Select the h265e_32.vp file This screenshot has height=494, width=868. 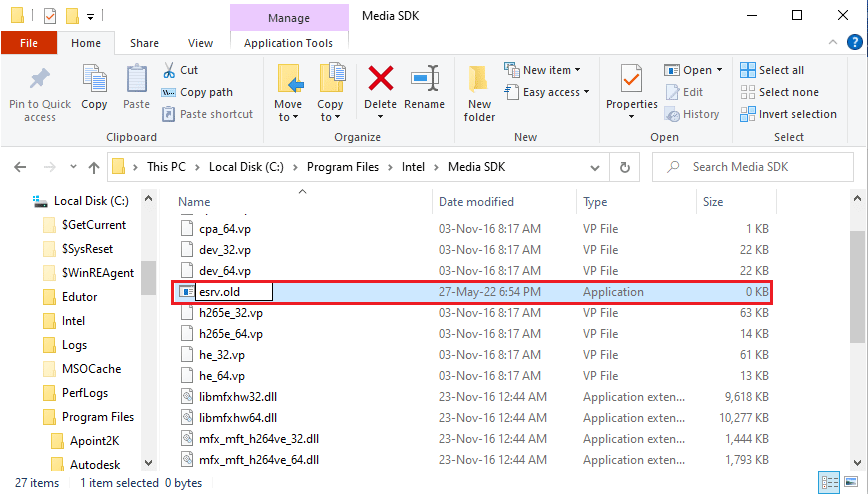pos(231,313)
